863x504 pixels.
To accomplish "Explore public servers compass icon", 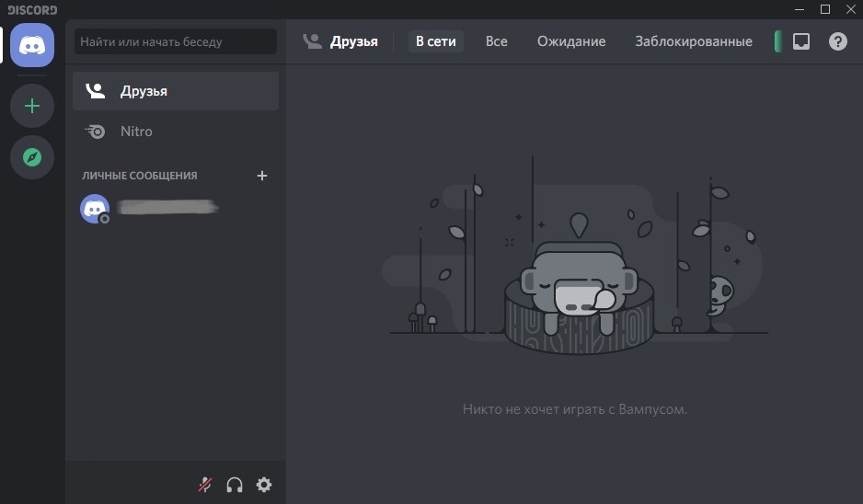I will click(x=32, y=157).
